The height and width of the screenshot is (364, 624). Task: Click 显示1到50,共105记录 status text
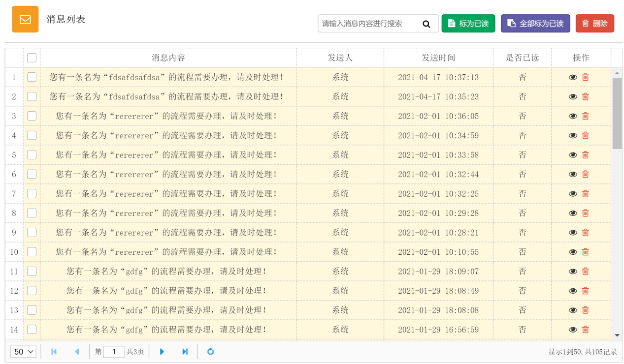[583, 352]
